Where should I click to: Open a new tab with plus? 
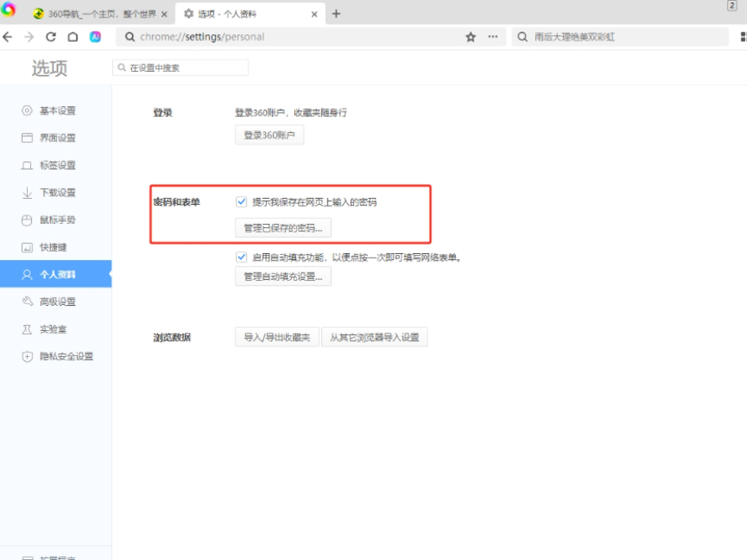pyautogui.click(x=336, y=14)
